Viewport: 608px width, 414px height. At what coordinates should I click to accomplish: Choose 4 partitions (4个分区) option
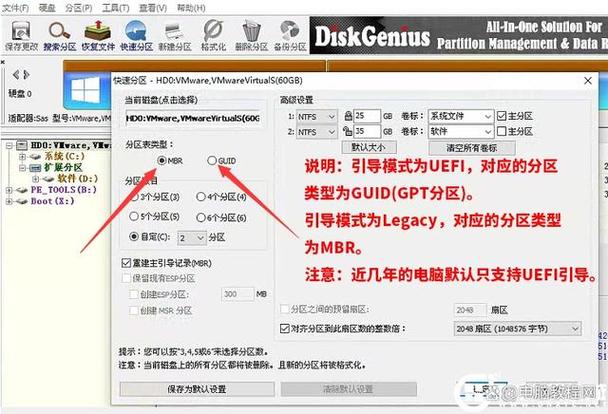tap(201, 197)
